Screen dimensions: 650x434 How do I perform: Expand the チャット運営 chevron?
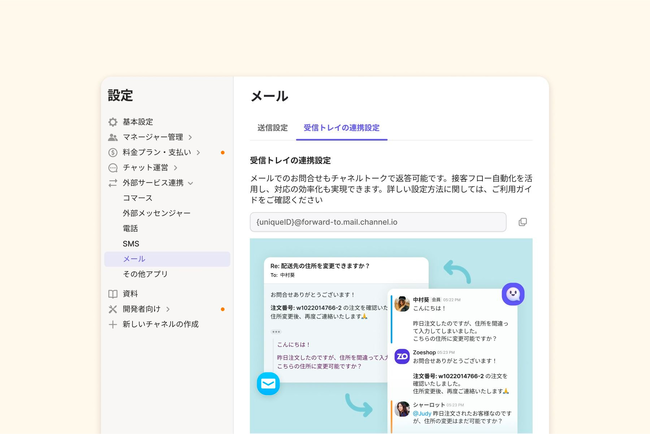click(x=175, y=168)
